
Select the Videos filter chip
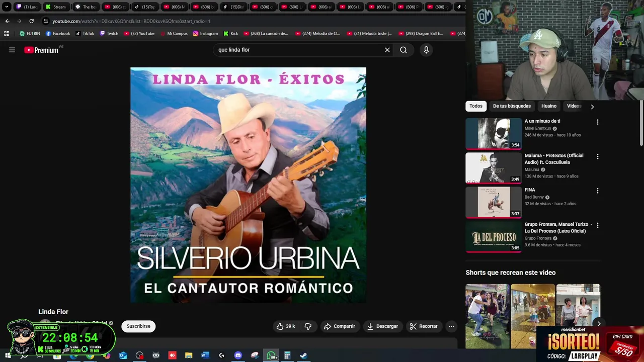[574, 106]
